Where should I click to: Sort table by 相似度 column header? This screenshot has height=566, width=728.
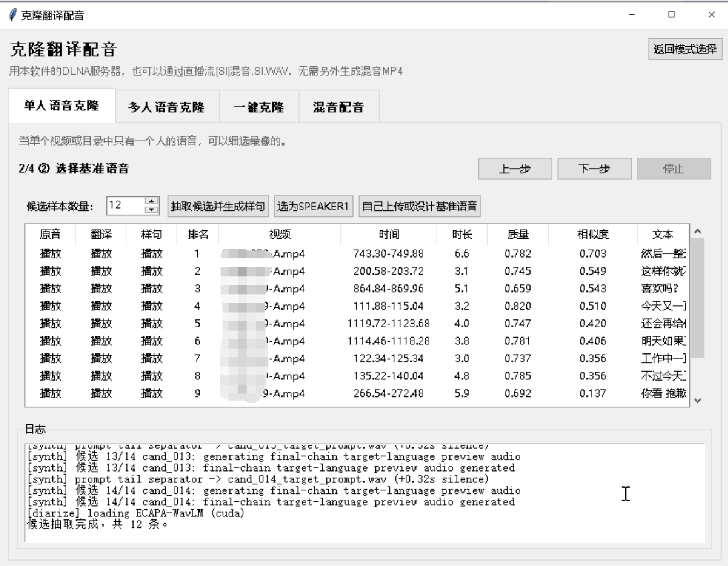(x=592, y=234)
